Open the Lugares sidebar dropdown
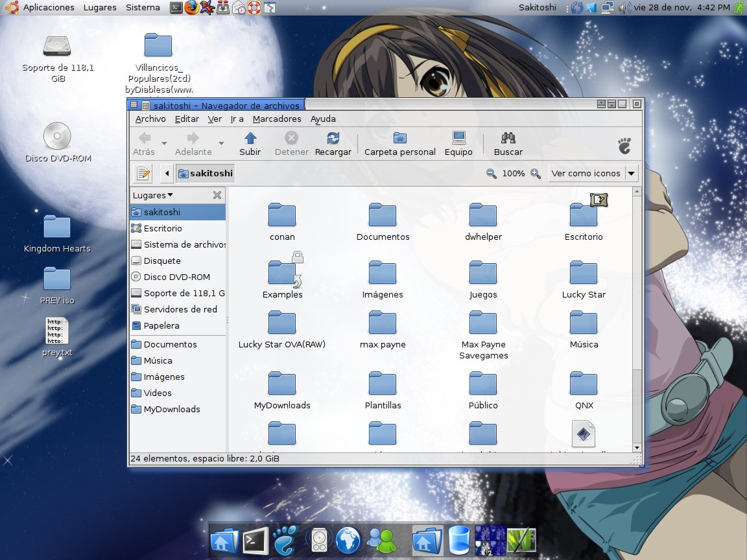747x560 pixels. [150, 194]
